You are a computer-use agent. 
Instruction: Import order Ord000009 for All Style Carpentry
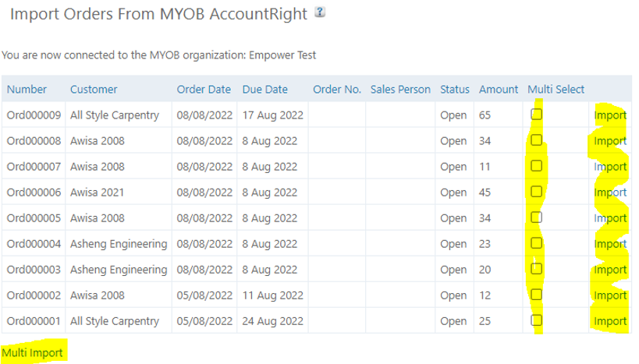pyautogui.click(x=610, y=115)
